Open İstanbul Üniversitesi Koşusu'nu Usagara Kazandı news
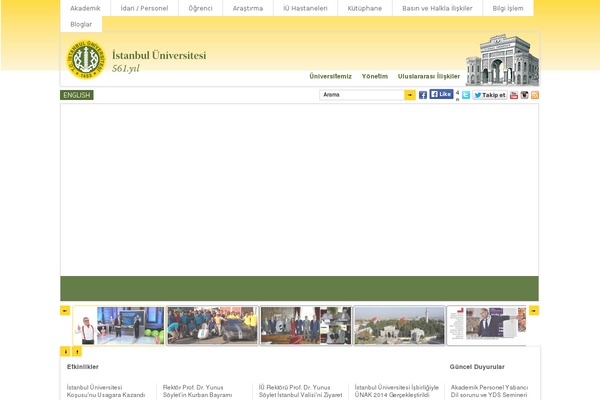The height and width of the screenshot is (400, 600). (x=106, y=391)
